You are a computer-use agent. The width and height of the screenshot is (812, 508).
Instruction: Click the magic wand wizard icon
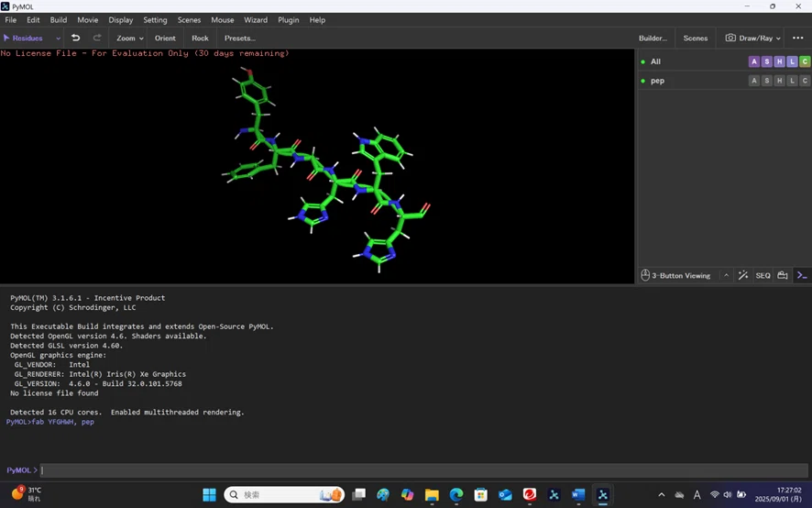743,275
